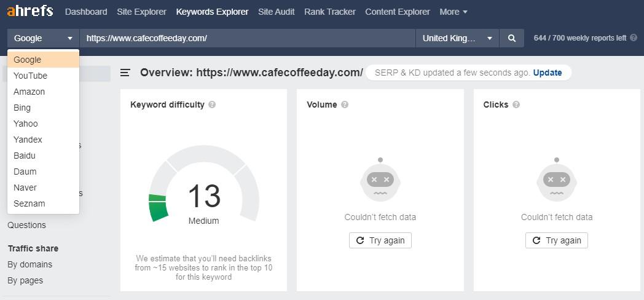The width and height of the screenshot is (644, 300).
Task: Click help icon beside weekly reports left
Action: click(634, 38)
